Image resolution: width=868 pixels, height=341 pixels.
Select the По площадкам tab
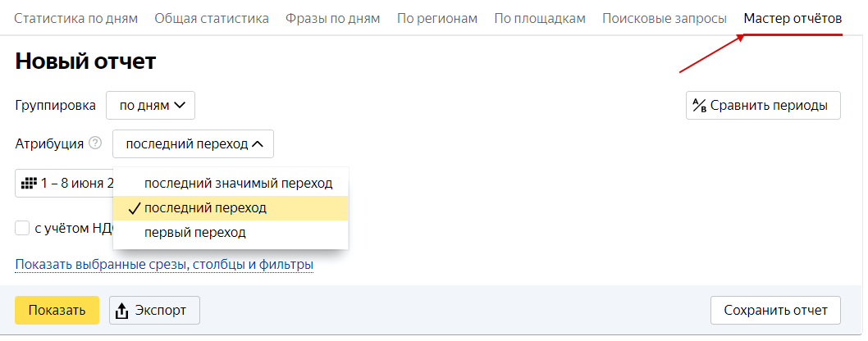540,18
